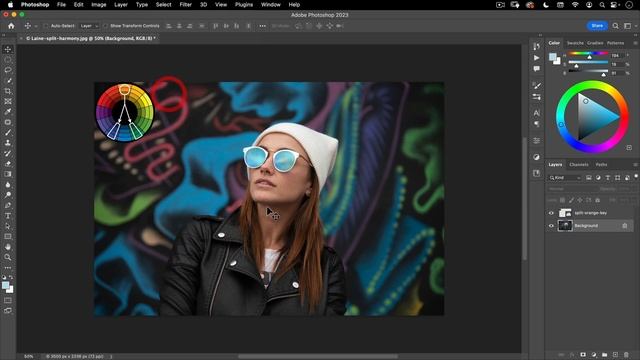The width and height of the screenshot is (640, 360).
Task: Open the History panel icon
Action: click(536, 47)
